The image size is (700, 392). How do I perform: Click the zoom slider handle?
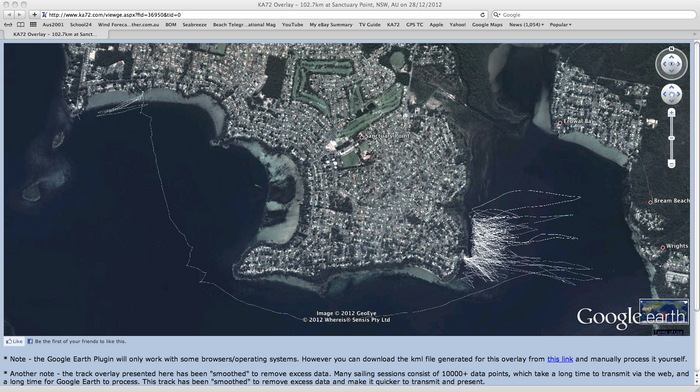(x=671, y=138)
